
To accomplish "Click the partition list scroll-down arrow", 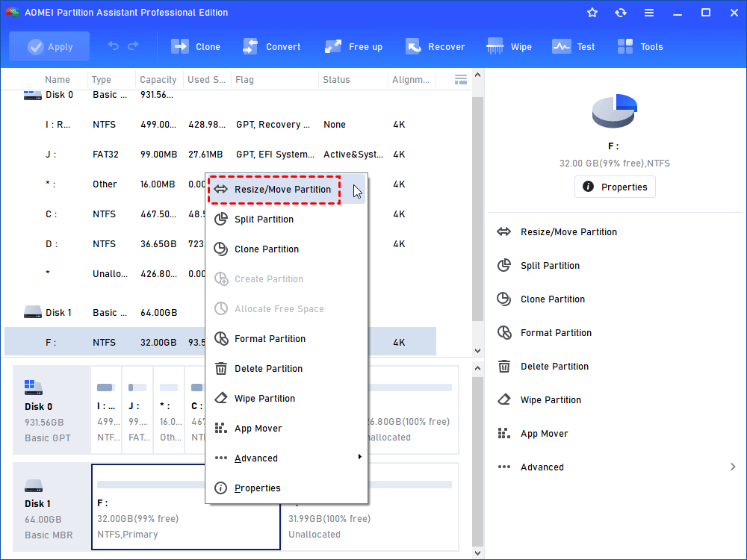I will point(478,351).
